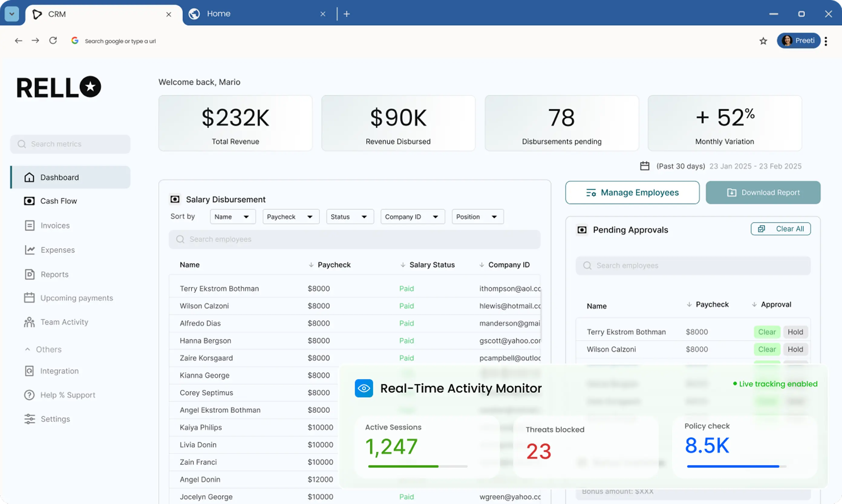Open the Paycheck sort dropdown

(x=291, y=216)
